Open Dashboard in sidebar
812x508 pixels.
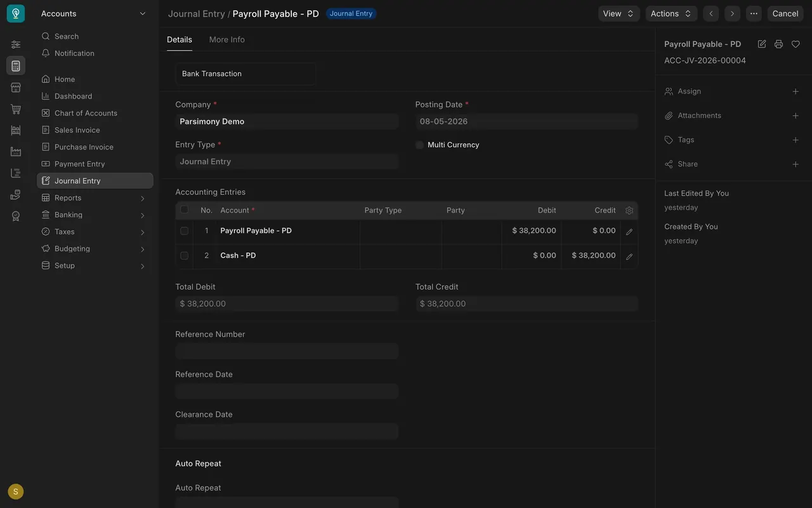click(x=95, y=96)
